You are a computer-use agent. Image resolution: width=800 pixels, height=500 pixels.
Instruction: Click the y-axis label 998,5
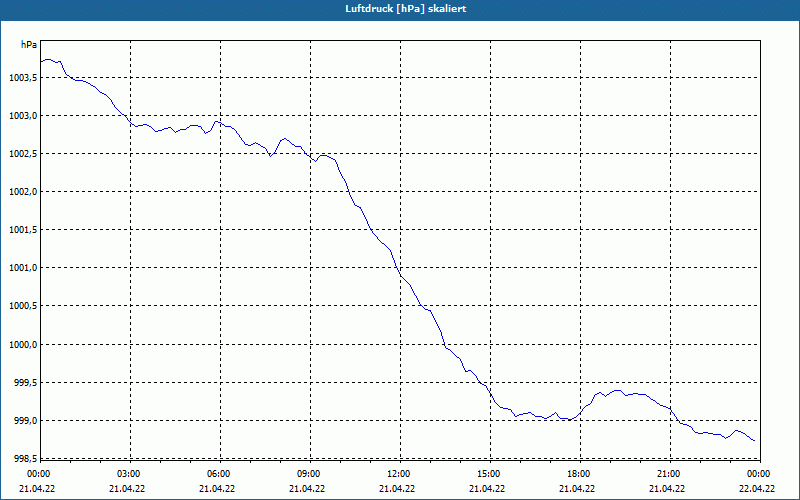click(26, 459)
